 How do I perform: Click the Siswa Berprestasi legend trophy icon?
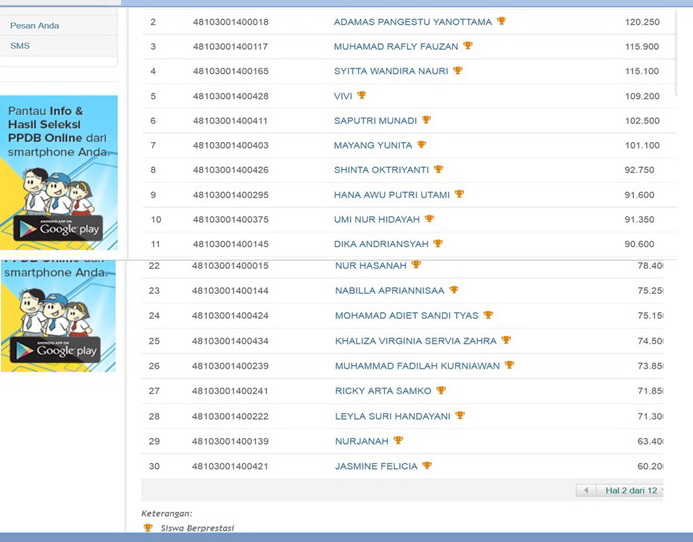[x=148, y=528]
